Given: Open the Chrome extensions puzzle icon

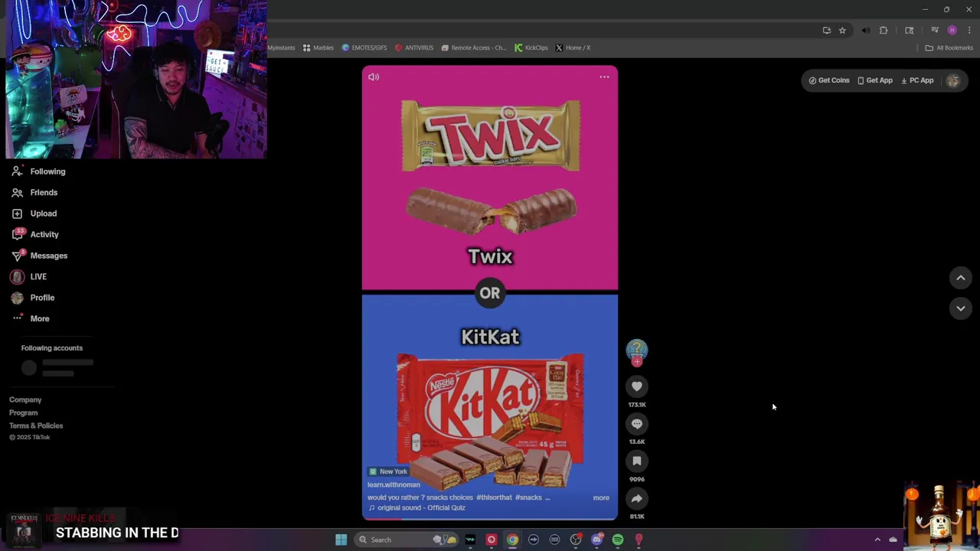Looking at the screenshot, I should (884, 31).
